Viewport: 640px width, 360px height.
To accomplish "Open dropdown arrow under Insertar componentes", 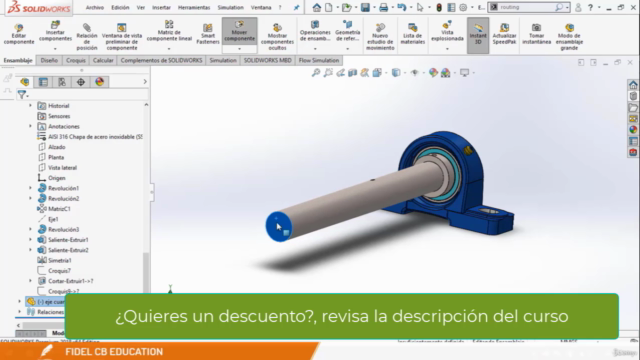I will pyautogui.click(x=55, y=49).
